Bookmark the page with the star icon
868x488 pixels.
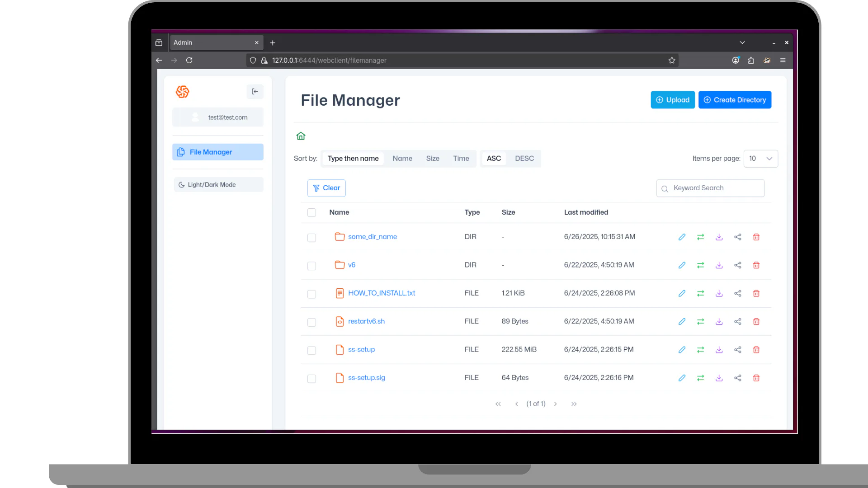point(672,61)
